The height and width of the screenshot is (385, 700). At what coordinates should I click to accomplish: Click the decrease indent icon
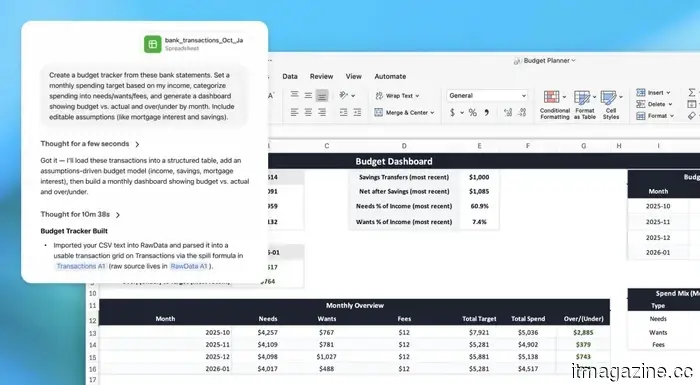pos(343,112)
